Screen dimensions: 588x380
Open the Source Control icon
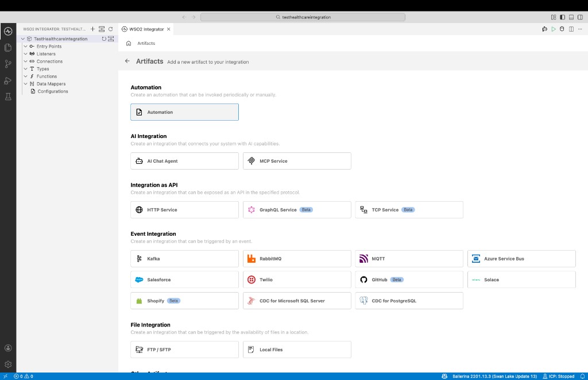8,64
